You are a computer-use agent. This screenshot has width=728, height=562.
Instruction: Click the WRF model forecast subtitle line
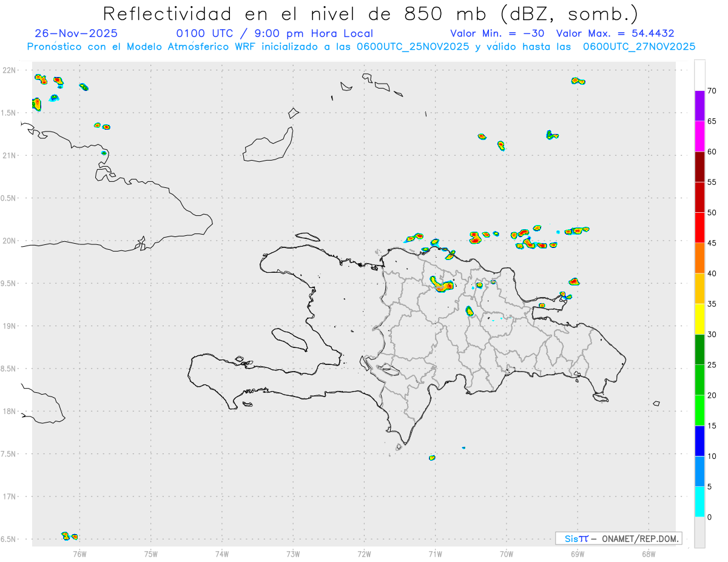361,47
